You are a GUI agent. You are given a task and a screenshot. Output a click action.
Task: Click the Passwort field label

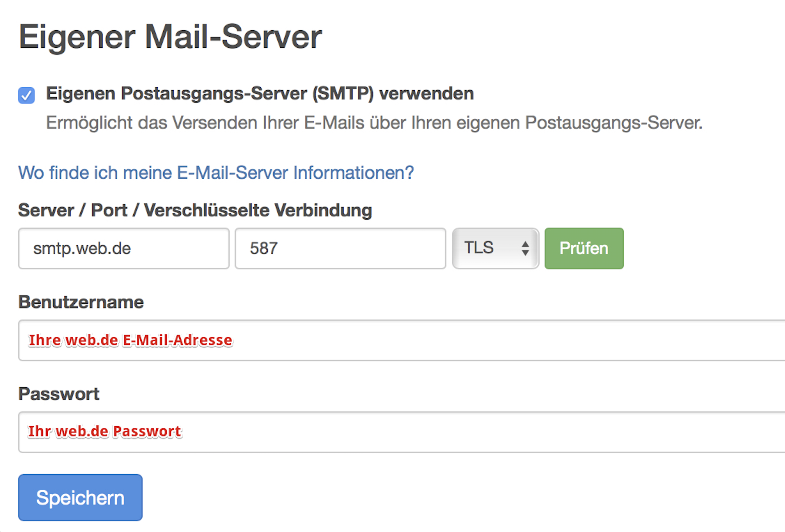(x=59, y=394)
